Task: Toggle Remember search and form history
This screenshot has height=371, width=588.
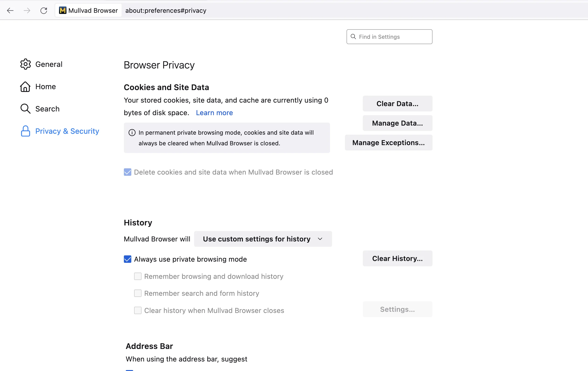Action: [138, 293]
